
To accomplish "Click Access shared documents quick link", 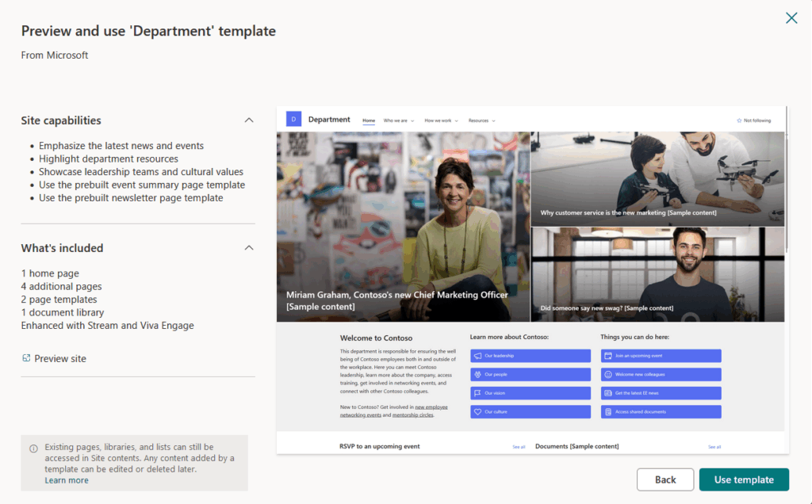I will [x=661, y=412].
